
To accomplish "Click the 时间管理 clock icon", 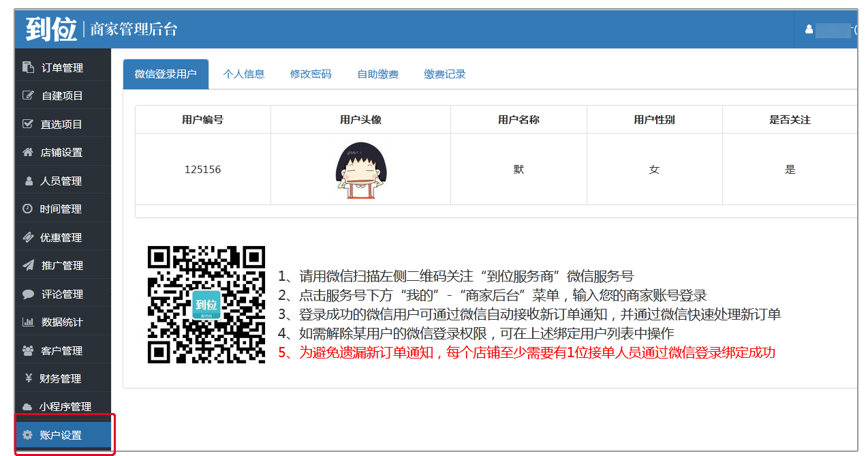I will tap(28, 209).
